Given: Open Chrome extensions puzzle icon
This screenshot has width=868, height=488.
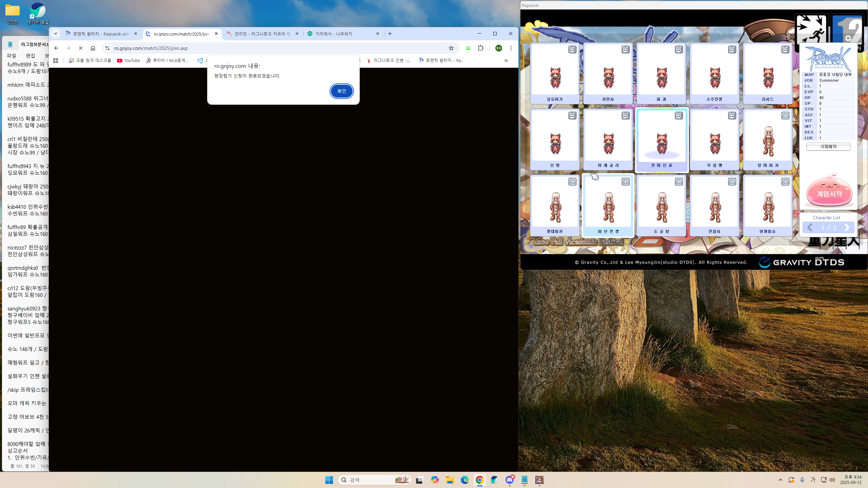Looking at the screenshot, I should [480, 48].
